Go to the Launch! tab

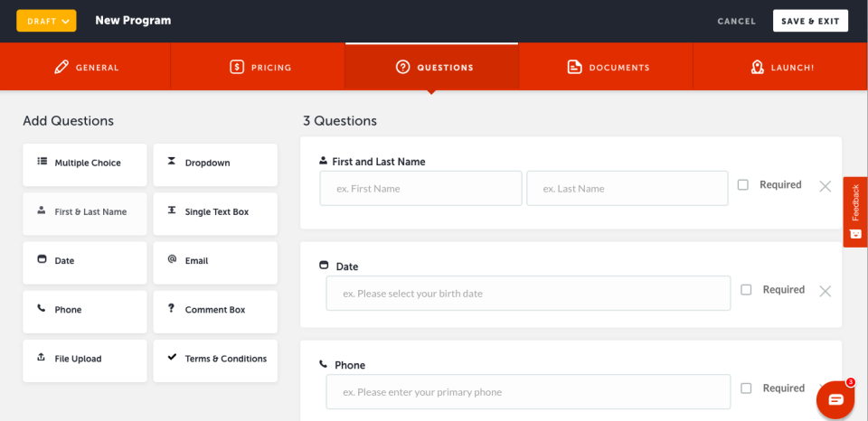click(780, 68)
